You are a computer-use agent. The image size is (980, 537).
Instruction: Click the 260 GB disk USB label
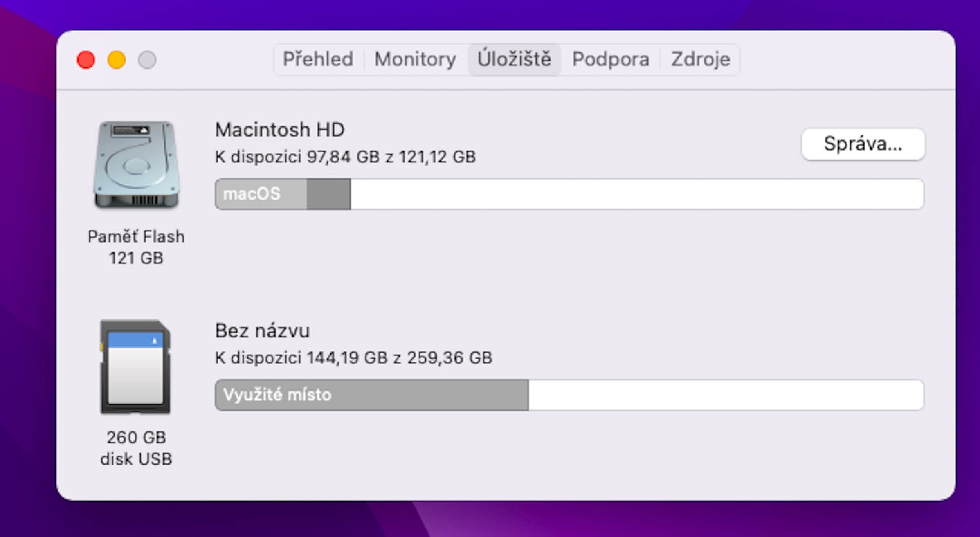click(136, 448)
